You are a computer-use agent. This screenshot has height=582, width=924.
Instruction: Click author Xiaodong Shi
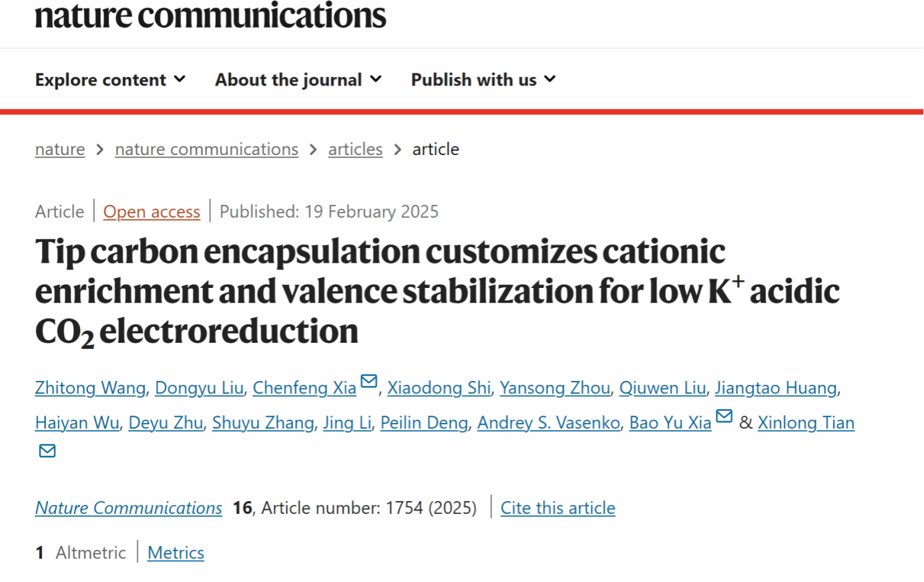point(439,388)
